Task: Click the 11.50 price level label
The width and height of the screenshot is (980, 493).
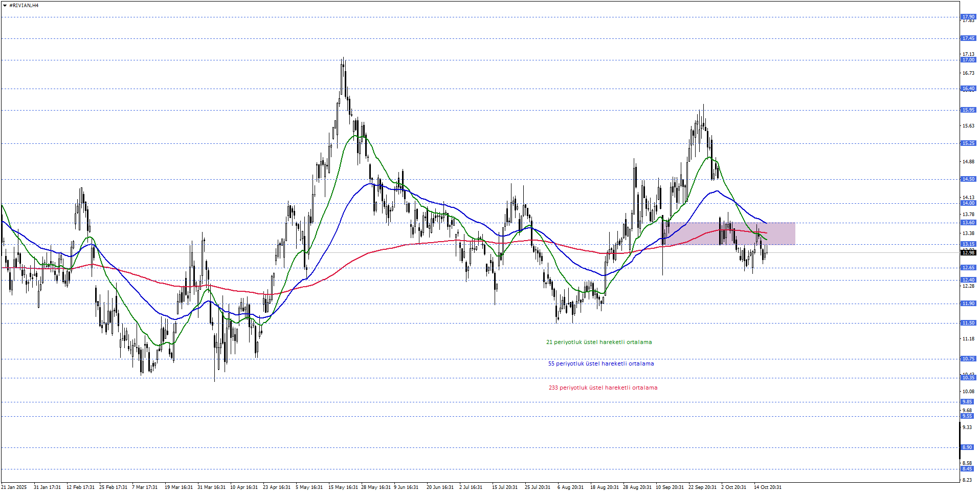Action: pos(968,323)
